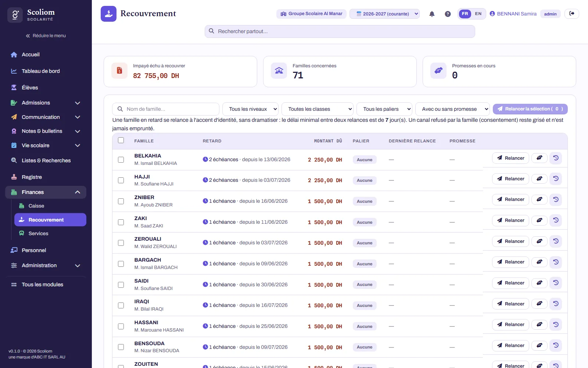Viewport: 588px width, 368px height.
Task: Click Réduire le menu link
Action: click(x=46, y=36)
